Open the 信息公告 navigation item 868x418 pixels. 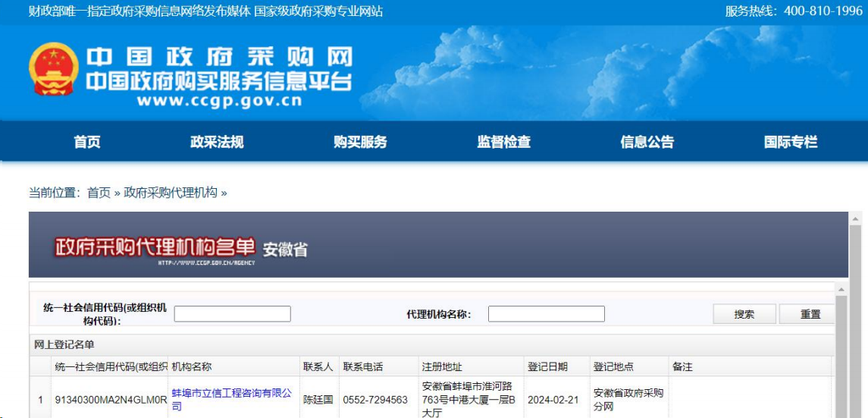pos(647,142)
